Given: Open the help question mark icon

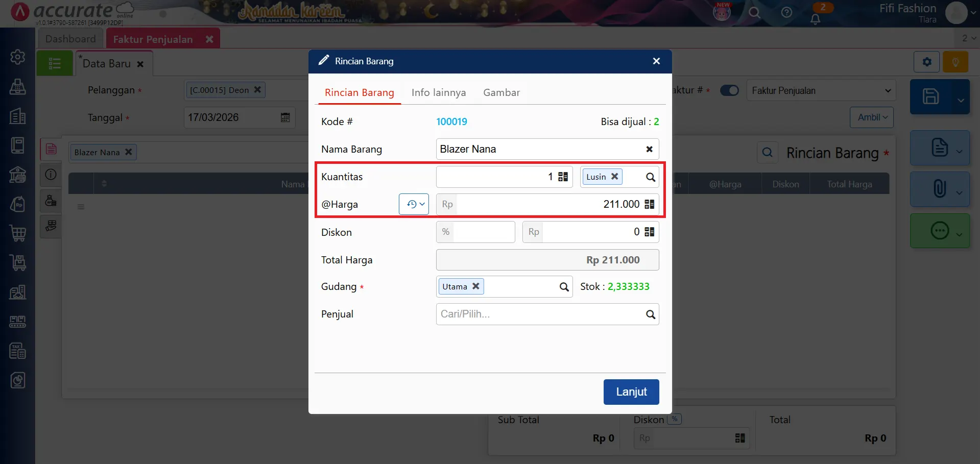Looking at the screenshot, I should (x=786, y=13).
